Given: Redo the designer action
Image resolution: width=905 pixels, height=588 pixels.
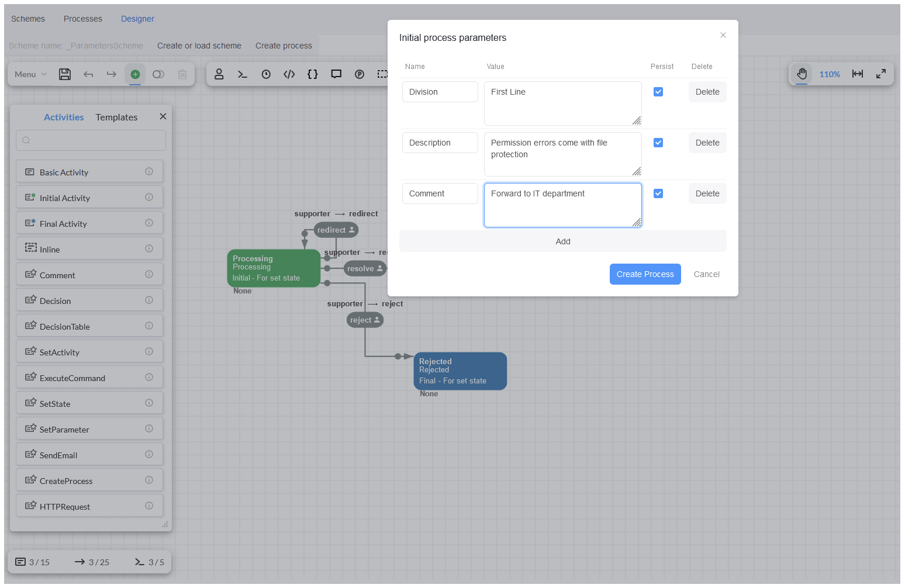Looking at the screenshot, I should click(x=112, y=74).
